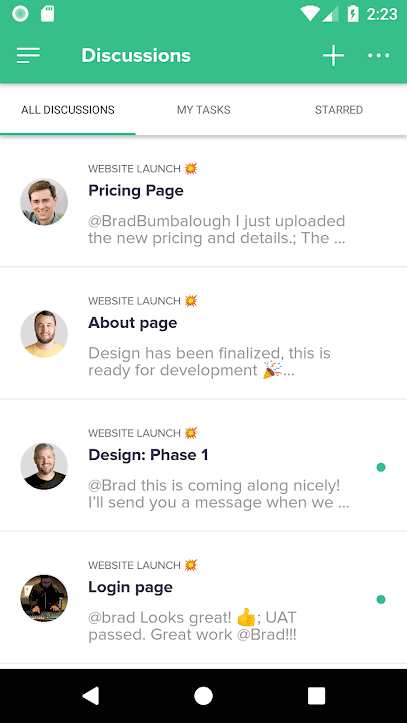Tap the avatar on Pricing Page discussion
The width and height of the screenshot is (407, 723).
click(x=44, y=202)
